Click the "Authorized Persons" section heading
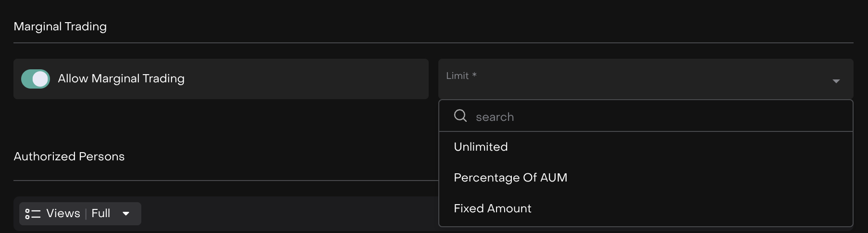The height and width of the screenshot is (233, 868). point(69,156)
